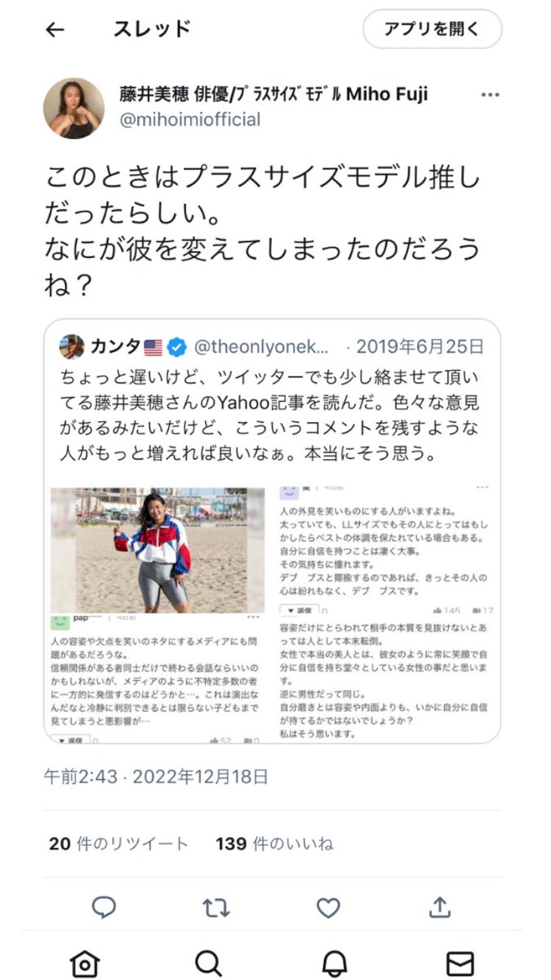Image resolution: width=551 pixels, height=980 pixels.
Task: Like the tweet with the heart icon
Action: [x=328, y=907]
